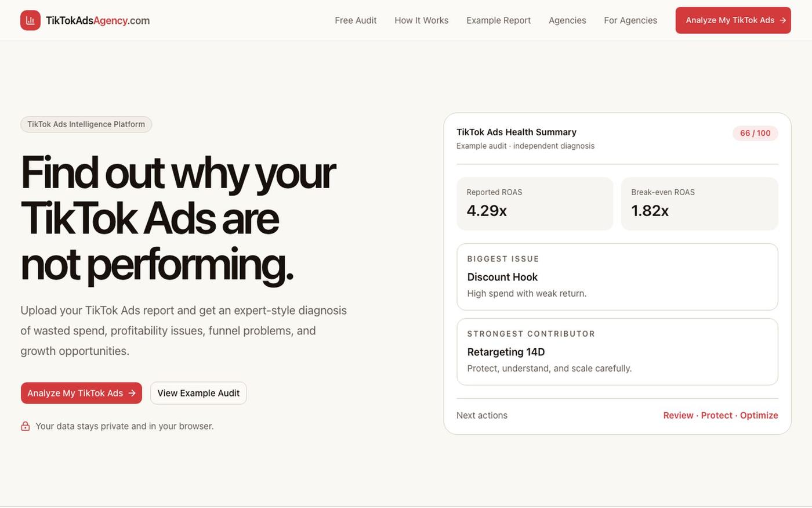Click the lock icon beside privacy note
This screenshot has height=508, width=812.
26,426
